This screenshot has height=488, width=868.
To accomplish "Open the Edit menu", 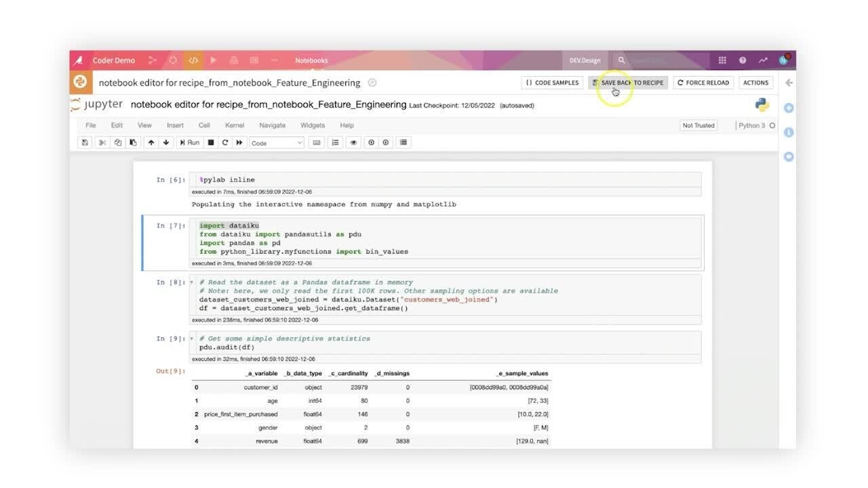I will coord(117,125).
